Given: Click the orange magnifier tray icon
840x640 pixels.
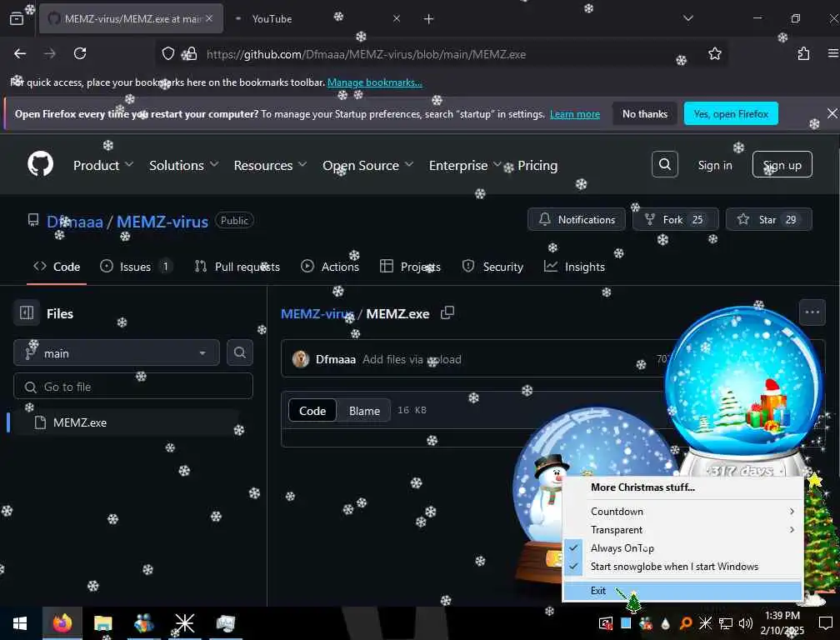Looking at the screenshot, I should (685, 623).
